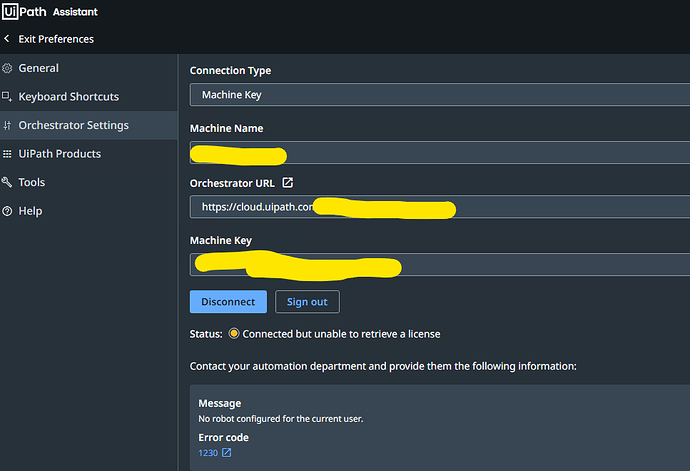690x471 pixels.
Task: Click the Sign out button
Action: [x=307, y=301]
